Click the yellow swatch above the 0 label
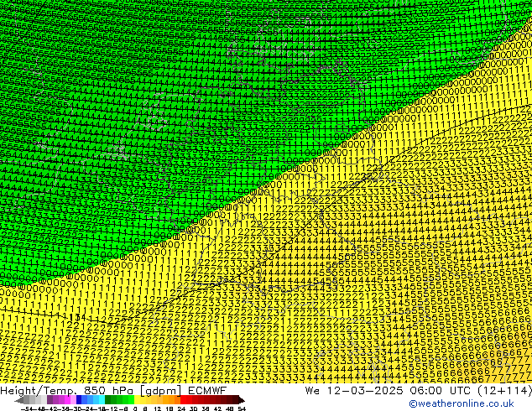532x411 pixels. click(x=137, y=400)
